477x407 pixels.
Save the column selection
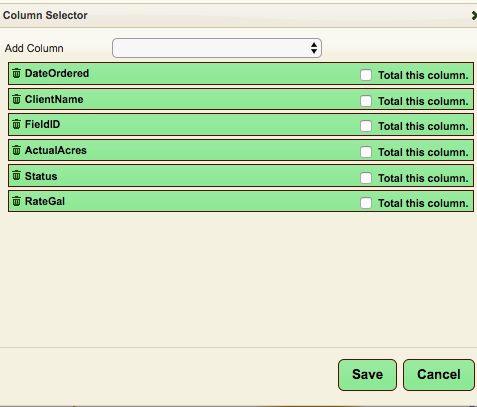(x=367, y=375)
